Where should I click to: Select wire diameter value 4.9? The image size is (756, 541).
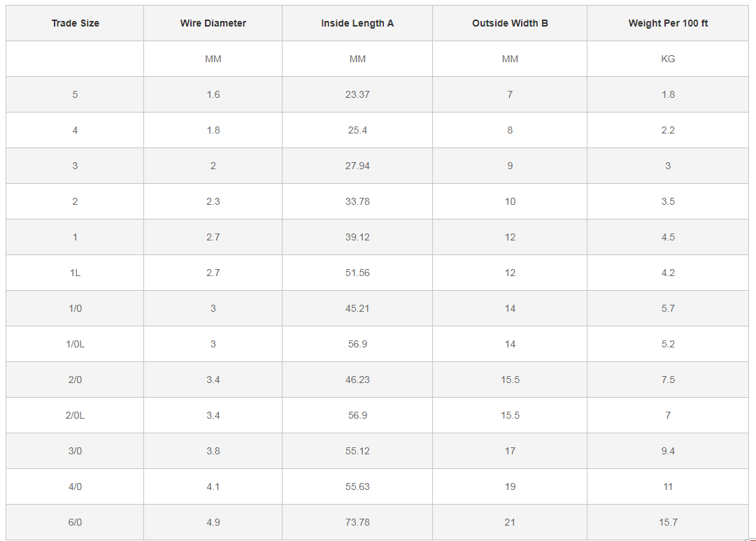(213, 522)
